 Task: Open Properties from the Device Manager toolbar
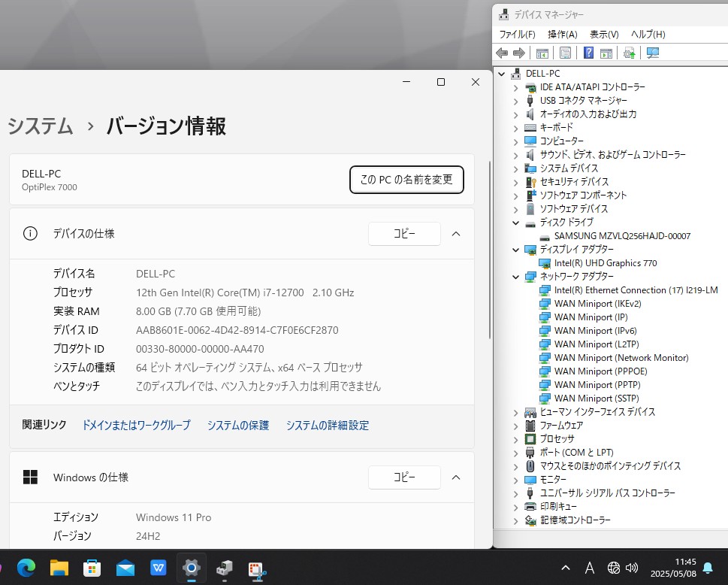565,53
